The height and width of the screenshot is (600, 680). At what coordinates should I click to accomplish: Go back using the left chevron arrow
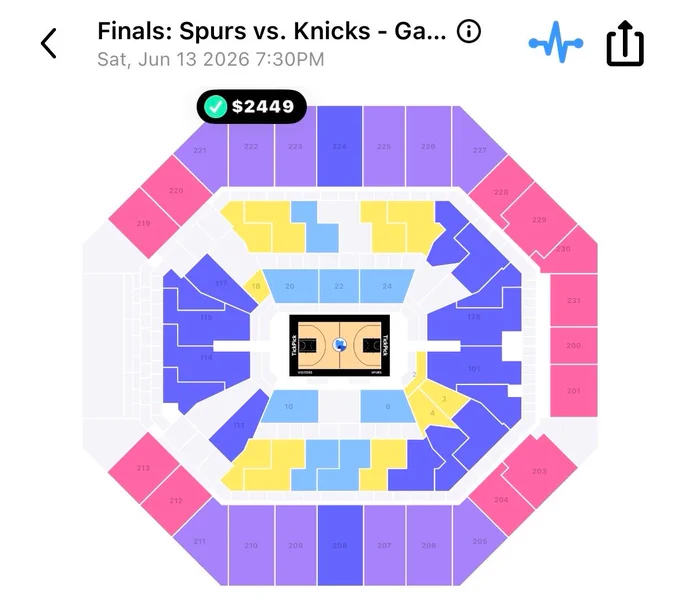[49, 43]
